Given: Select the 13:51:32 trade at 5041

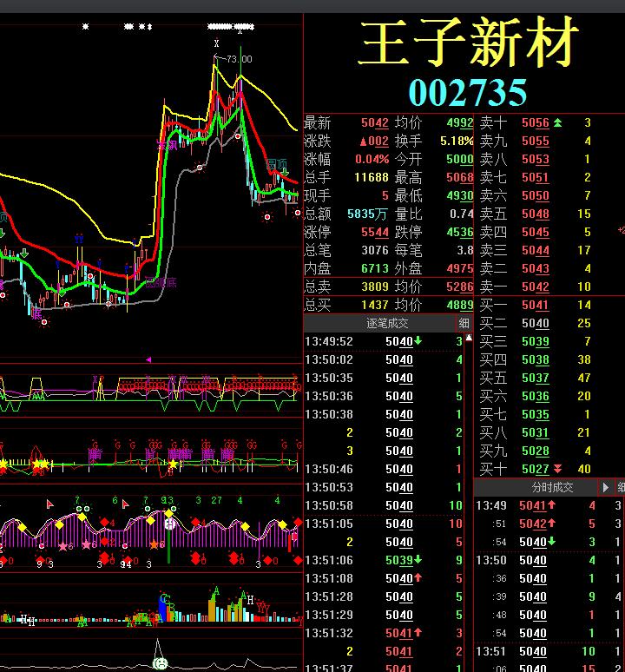Looking at the screenshot, I should pyautogui.click(x=384, y=633).
